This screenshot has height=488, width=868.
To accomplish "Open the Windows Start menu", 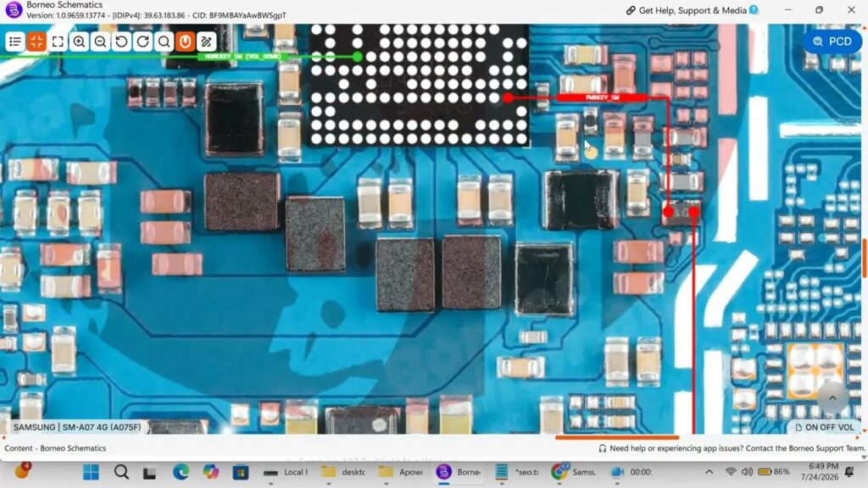I will [91, 472].
